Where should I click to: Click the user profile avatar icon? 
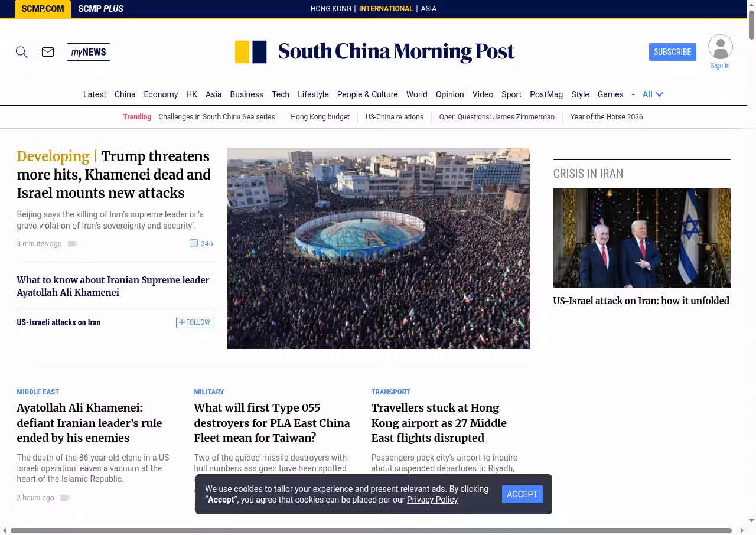tap(720, 47)
